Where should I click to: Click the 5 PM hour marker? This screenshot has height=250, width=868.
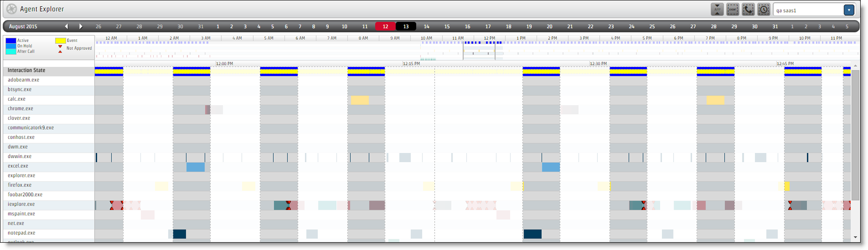coord(647,38)
